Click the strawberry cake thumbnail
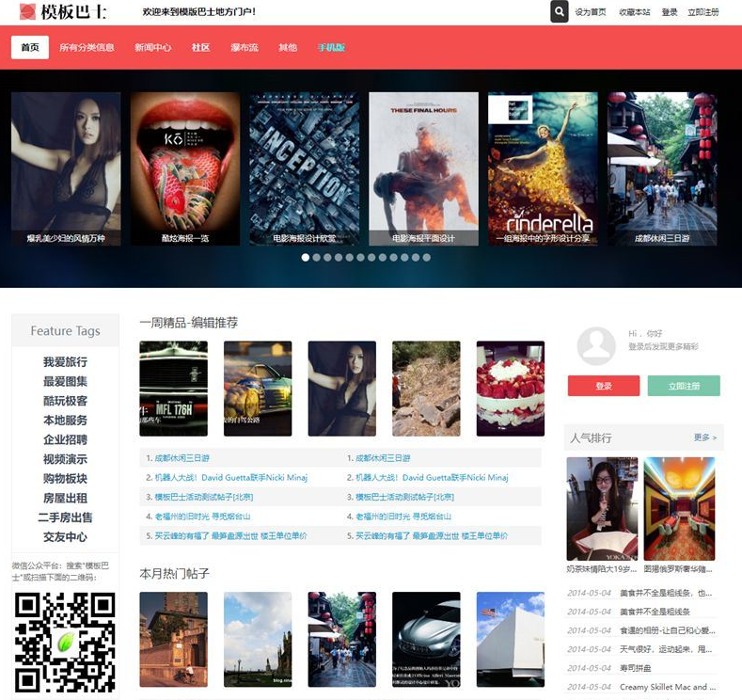The height and width of the screenshot is (700, 742). pos(510,389)
